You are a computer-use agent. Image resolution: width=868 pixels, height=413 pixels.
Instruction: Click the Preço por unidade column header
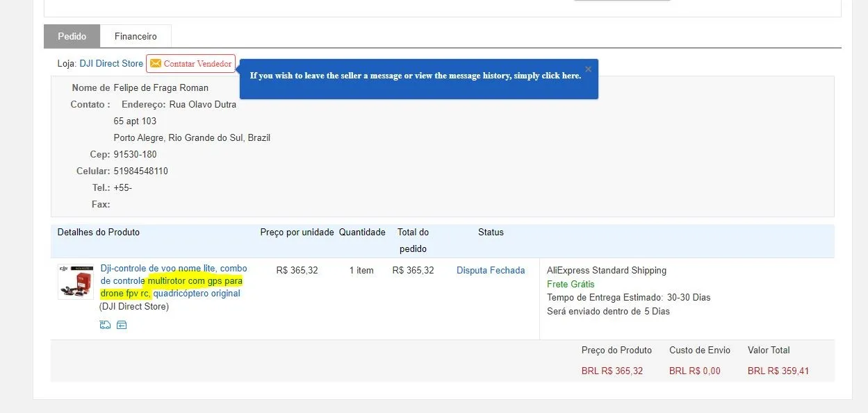297,232
